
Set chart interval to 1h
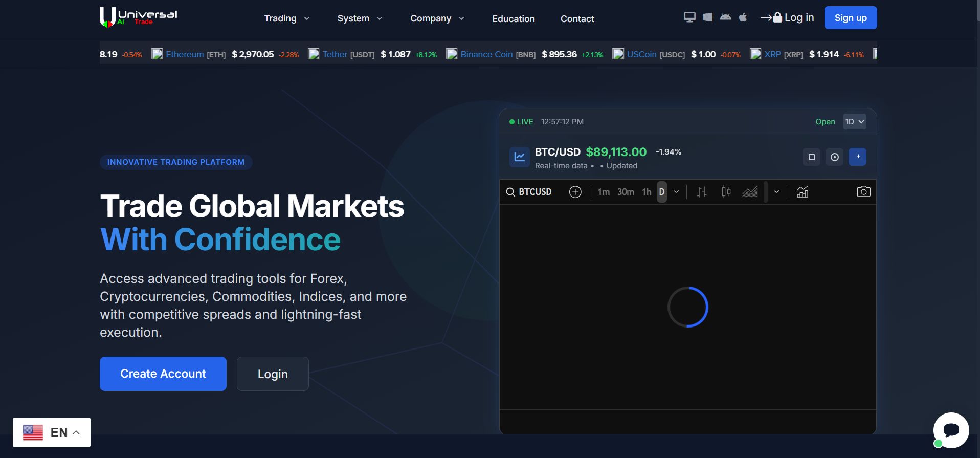tap(647, 192)
